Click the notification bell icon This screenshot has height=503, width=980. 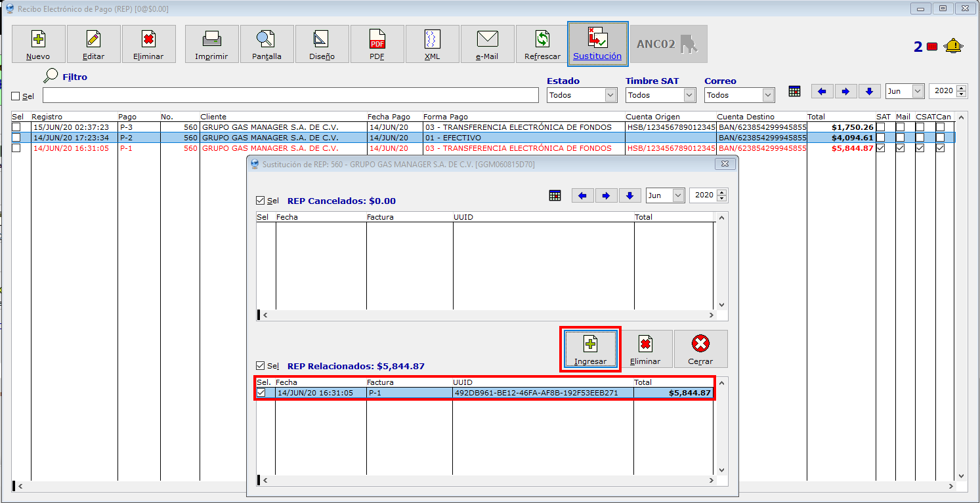(953, 46)
